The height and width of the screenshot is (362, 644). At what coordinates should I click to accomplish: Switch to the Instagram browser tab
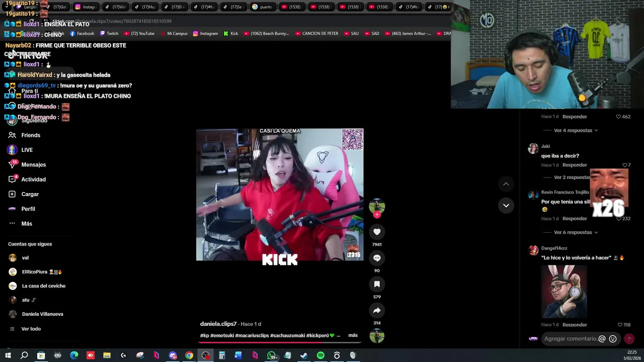point(86,7)
